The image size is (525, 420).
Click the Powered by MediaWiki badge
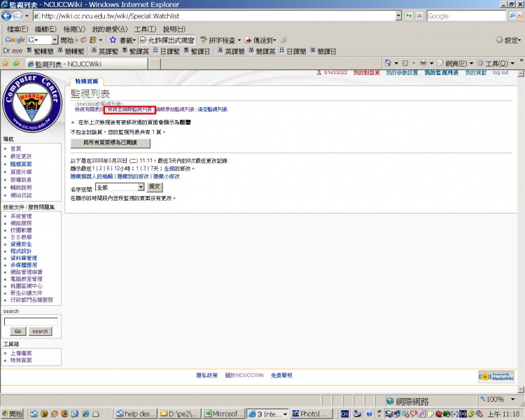(x=496, y=377)
